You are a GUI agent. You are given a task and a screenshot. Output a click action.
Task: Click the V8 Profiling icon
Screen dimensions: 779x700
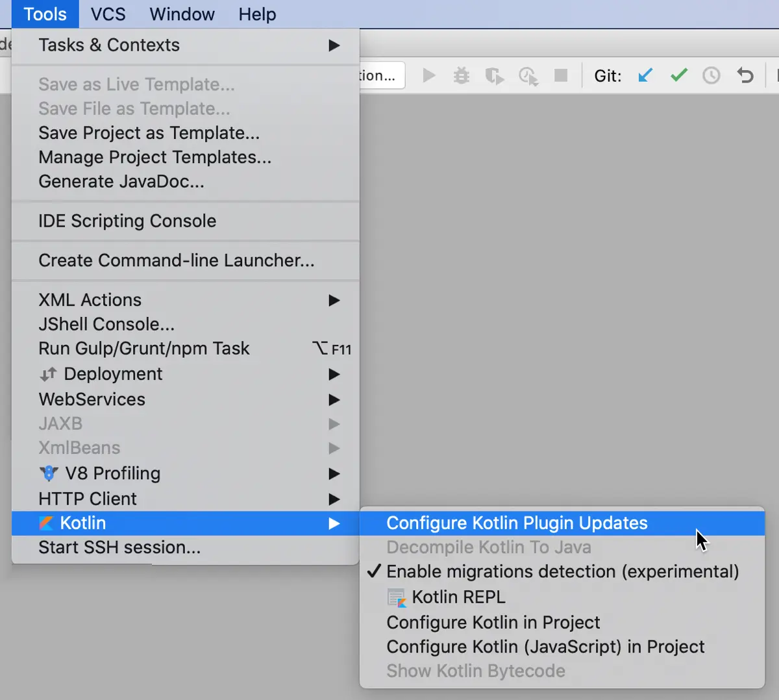pos(49,473)
